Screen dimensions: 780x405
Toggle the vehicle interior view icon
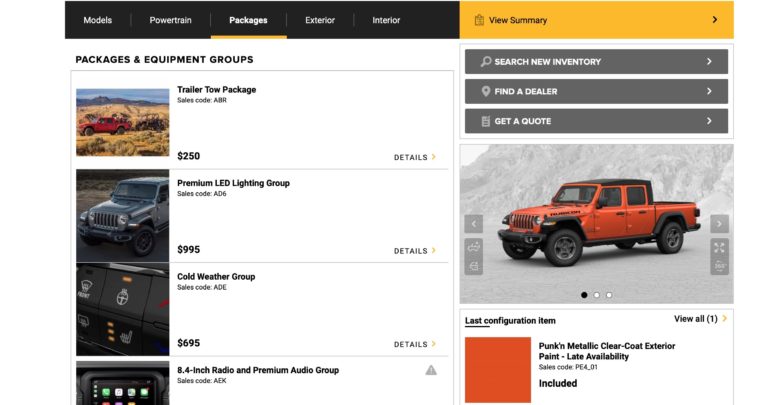[x=474, y=266]
